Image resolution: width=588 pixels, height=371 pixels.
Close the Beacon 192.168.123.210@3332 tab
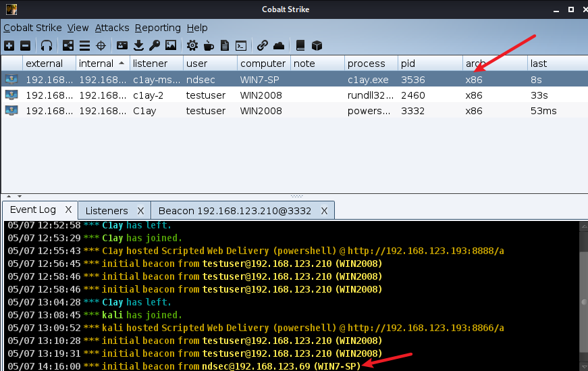[x=324, y=211]
